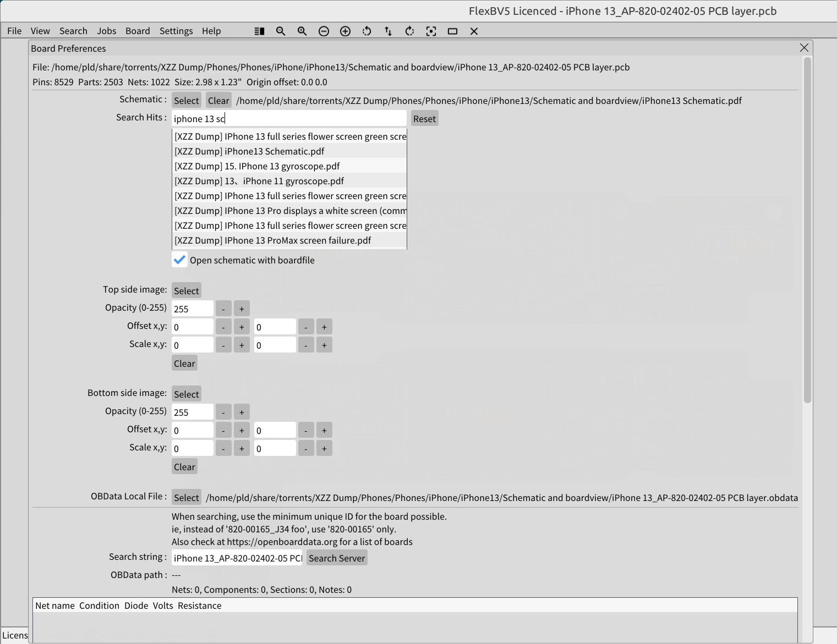Increase Bottom side image Offset y

[x=324, y=430]
